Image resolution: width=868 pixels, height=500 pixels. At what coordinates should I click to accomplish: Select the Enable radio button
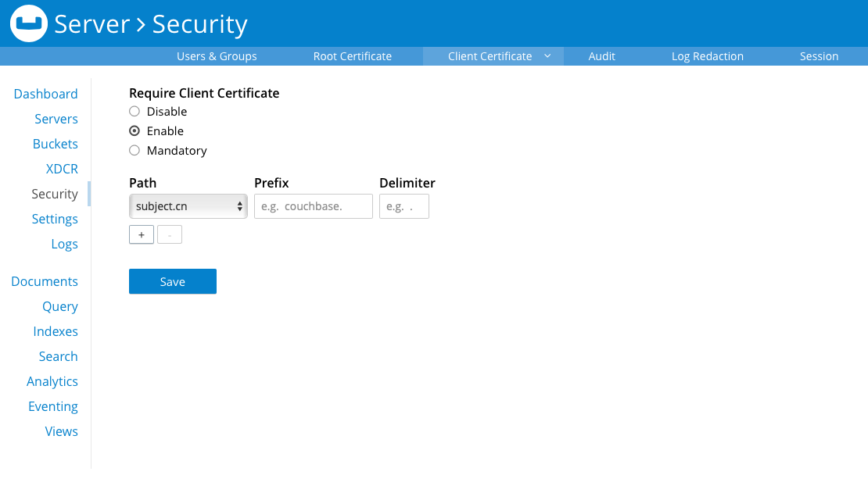(135, 131)
